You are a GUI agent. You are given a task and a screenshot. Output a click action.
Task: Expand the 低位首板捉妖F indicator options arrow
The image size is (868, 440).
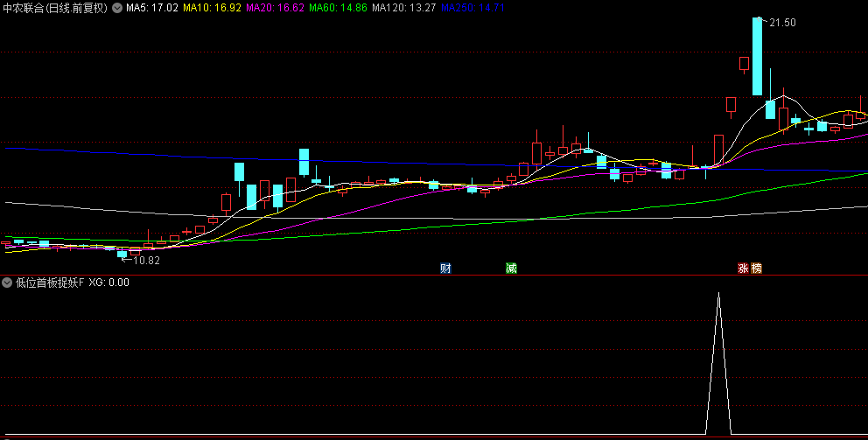tap(7, 283)
